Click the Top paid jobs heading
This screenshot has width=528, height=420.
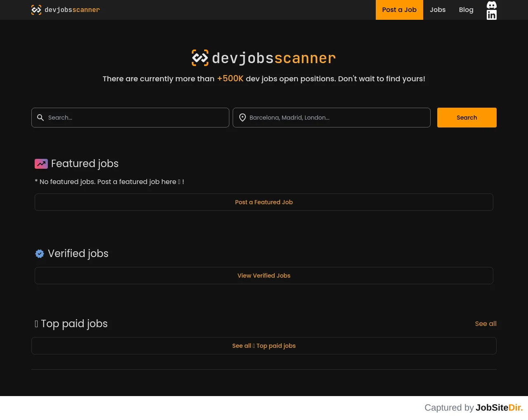pos(71,324)
